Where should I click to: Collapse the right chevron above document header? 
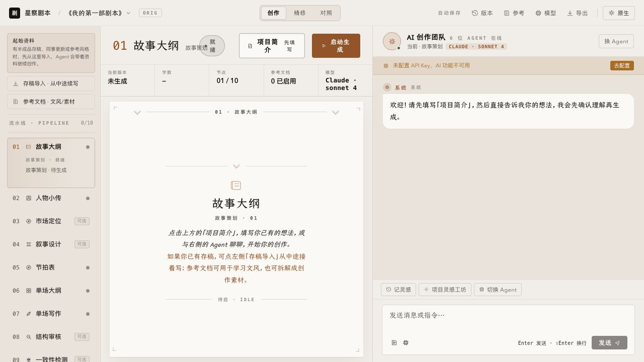pyautogui.click(x=336, y=113)
